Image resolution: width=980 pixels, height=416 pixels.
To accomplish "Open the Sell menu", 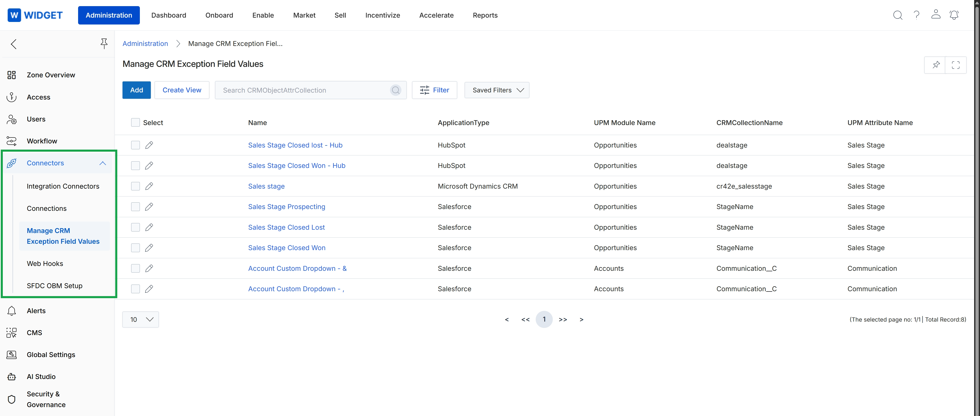I will [340, 15].
